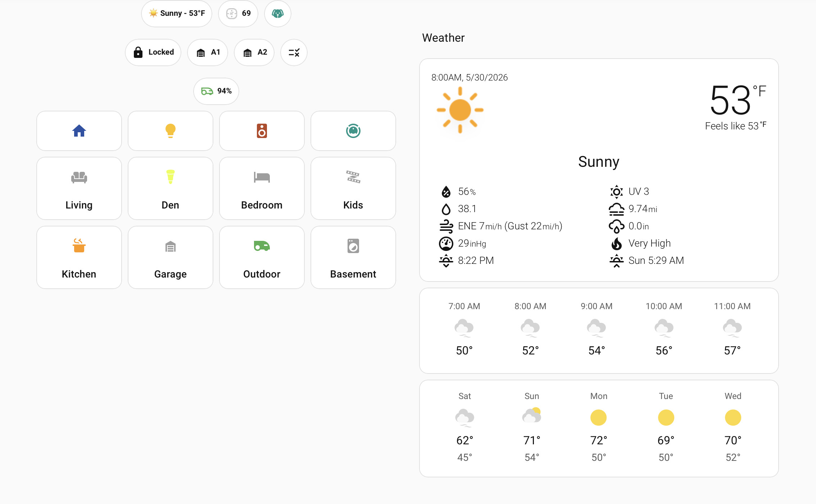Click the Mon daily forecast

[599, 427]
